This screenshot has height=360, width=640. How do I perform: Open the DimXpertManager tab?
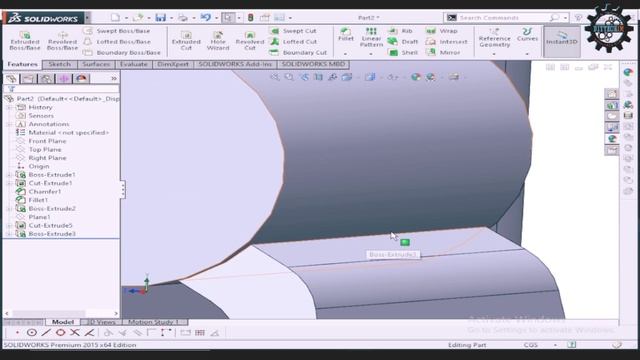tap(64, 78)
